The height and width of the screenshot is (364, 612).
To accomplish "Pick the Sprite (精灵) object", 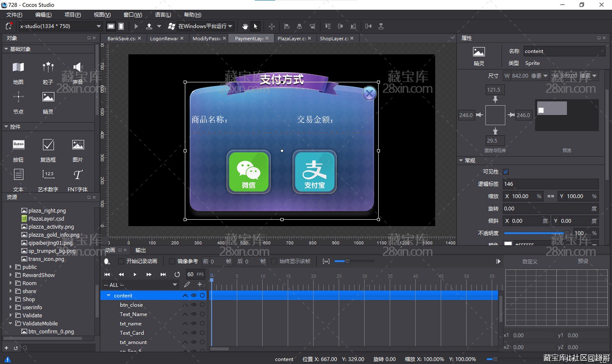I will tap(48, 103).
